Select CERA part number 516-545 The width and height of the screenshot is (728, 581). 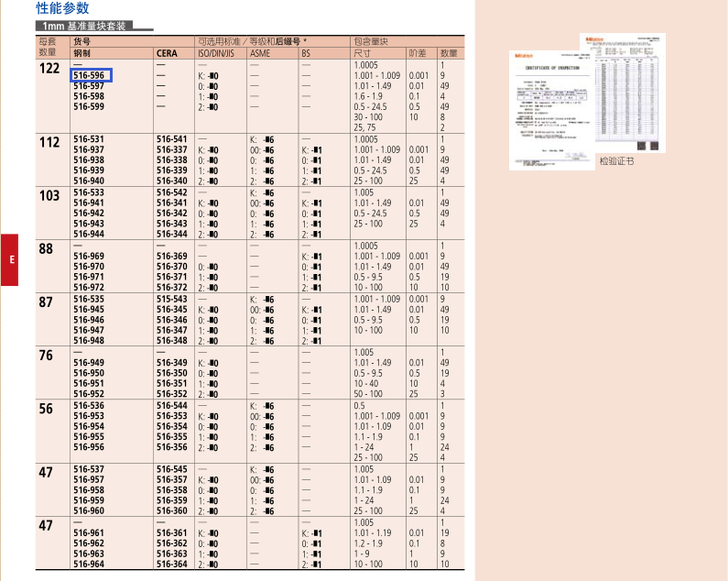172,469
